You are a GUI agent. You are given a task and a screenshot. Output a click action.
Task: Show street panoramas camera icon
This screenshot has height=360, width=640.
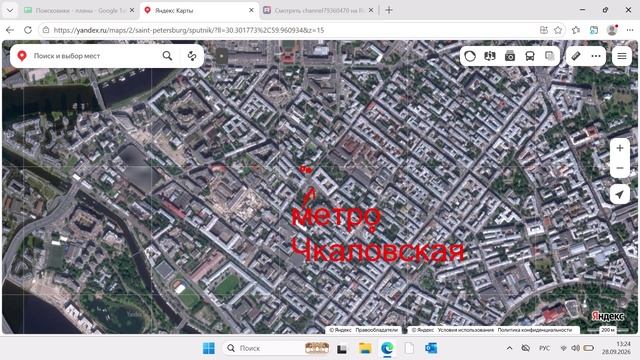tap(510, 56)
